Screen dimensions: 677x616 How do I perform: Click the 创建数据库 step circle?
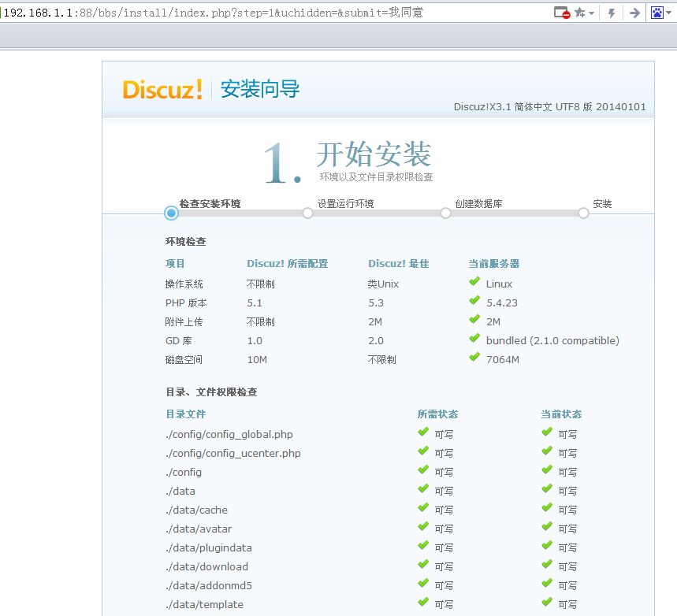coord(445,213)
